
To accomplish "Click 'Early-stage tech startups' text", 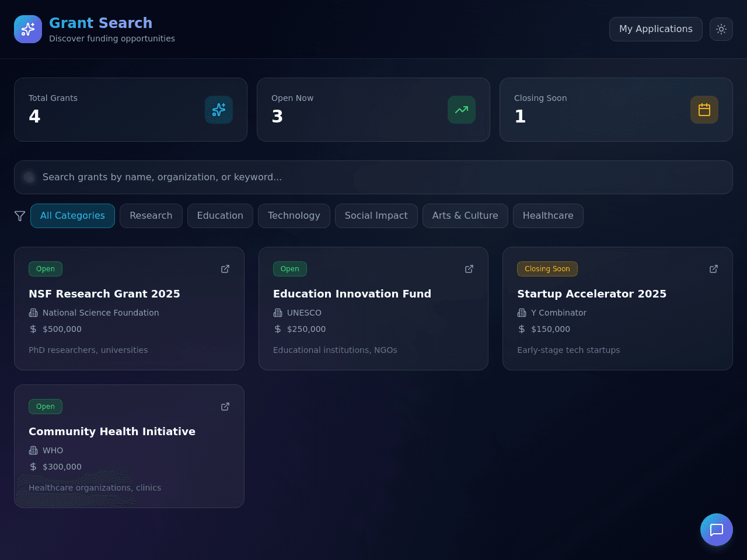I will pyautogui.click(x=568, y=350).
